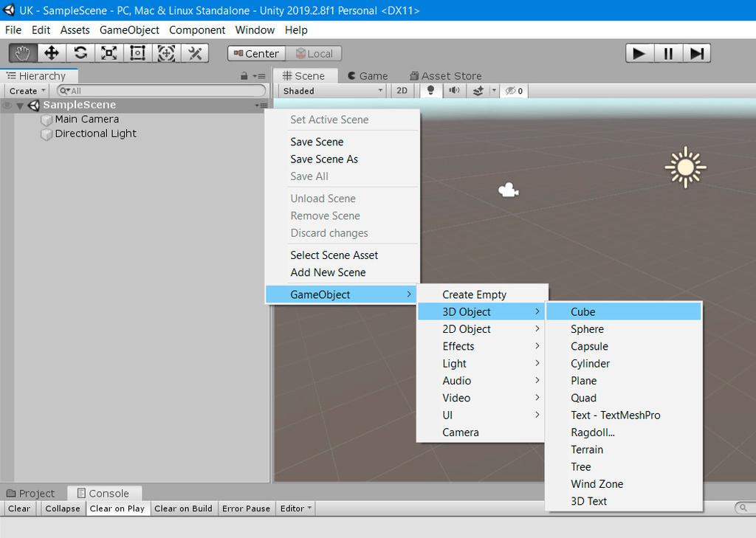Switch to the Scene tab
Image resolution: width=756 pixels, height=538 pixels.
pyautogui.click(x=303, y=76)
